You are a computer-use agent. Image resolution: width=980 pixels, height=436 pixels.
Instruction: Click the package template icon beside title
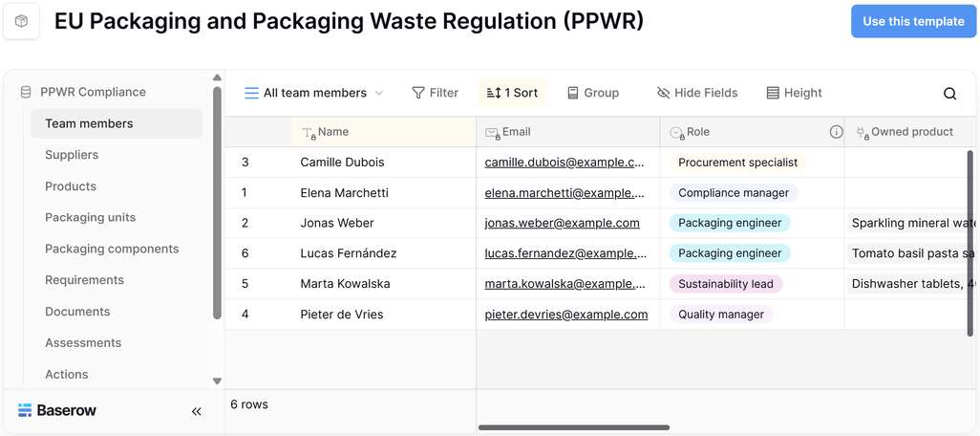point(21,21)
